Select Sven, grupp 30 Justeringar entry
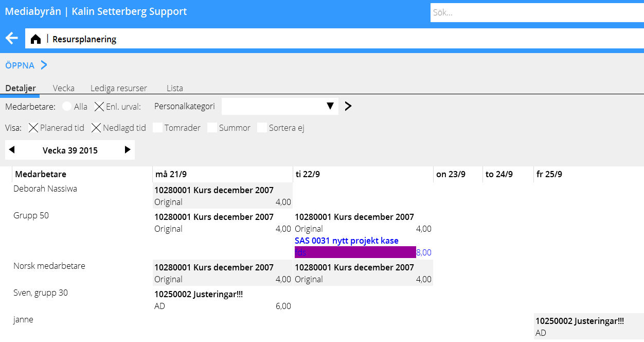The height and width of the screenshot is (342, 644). coord(198,294)
